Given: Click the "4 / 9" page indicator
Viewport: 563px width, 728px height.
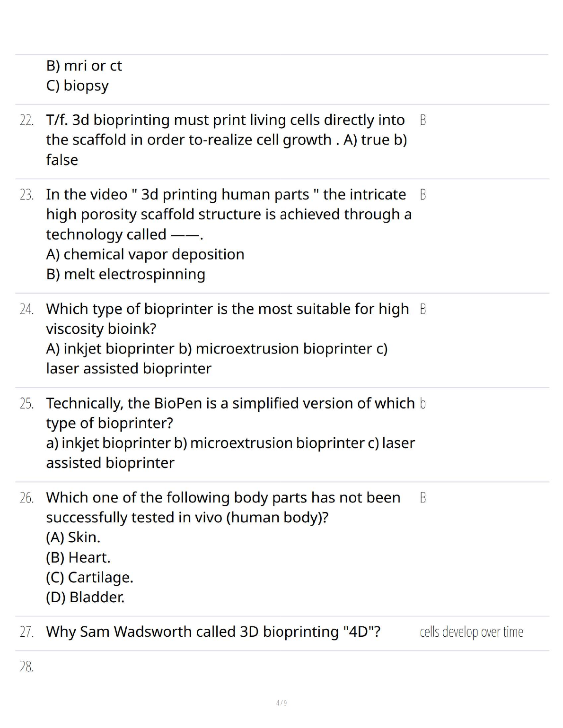Looking at the screenshot, I should 281,703.
